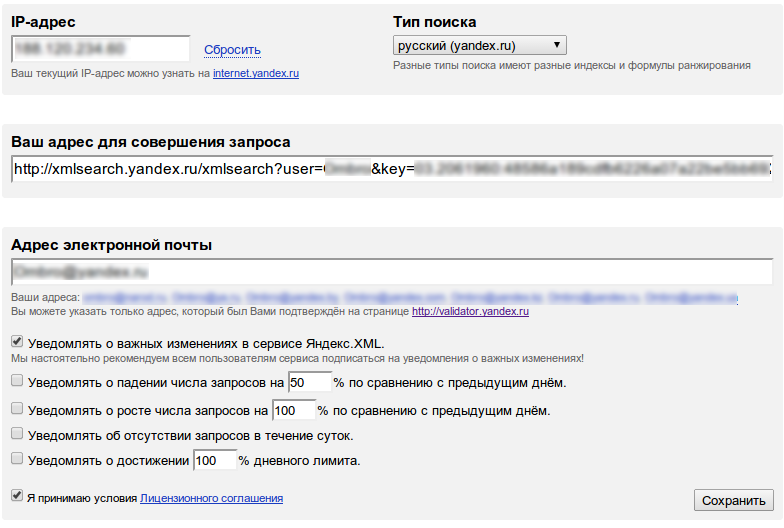Enable notification about reaching daily limit
Screen dimensions: 784x528
[x=17, y=458]
